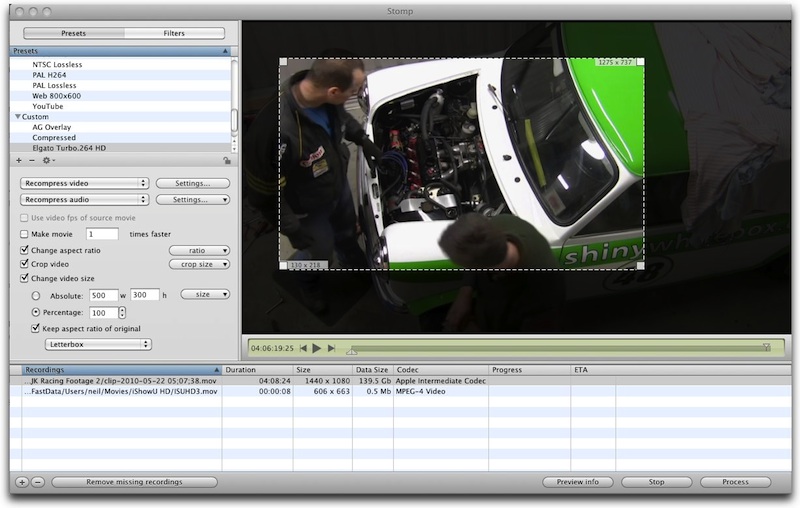Click the presets lock icon
Screen dimensions: 800x508
pos(227,160)
